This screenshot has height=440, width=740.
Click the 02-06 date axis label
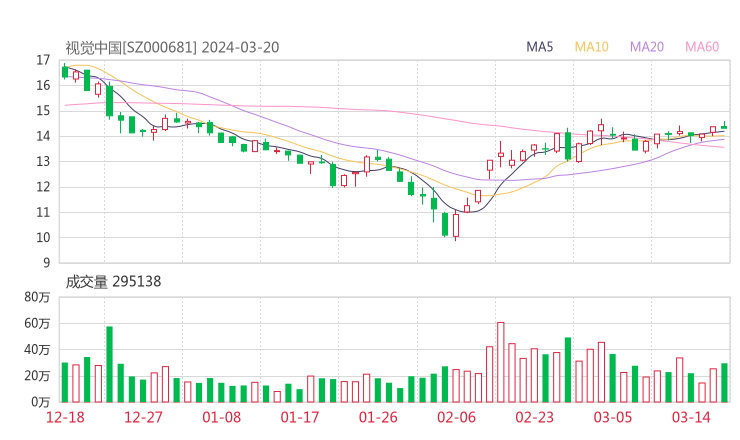pyautogui.click(x=456, y=417)
